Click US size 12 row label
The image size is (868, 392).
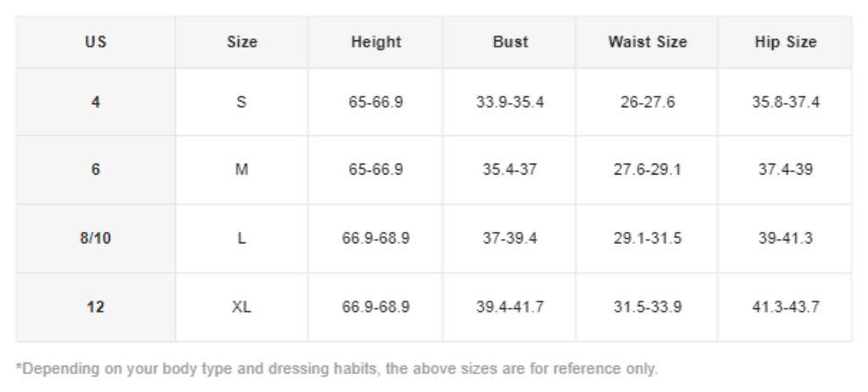click(x=96, y=307)
